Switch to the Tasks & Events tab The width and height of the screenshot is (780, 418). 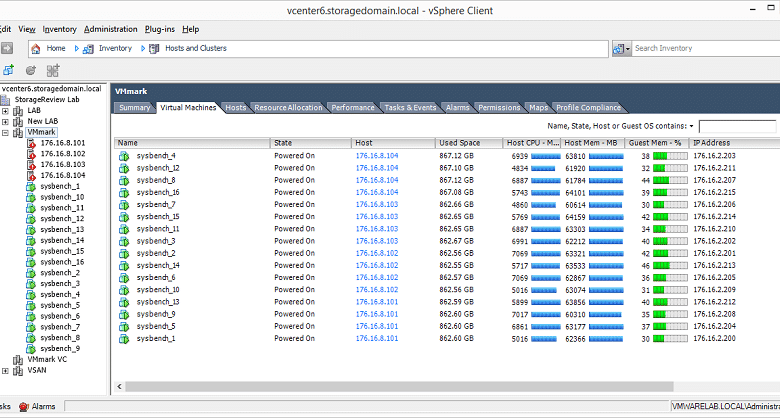click(x=410, y=107)
